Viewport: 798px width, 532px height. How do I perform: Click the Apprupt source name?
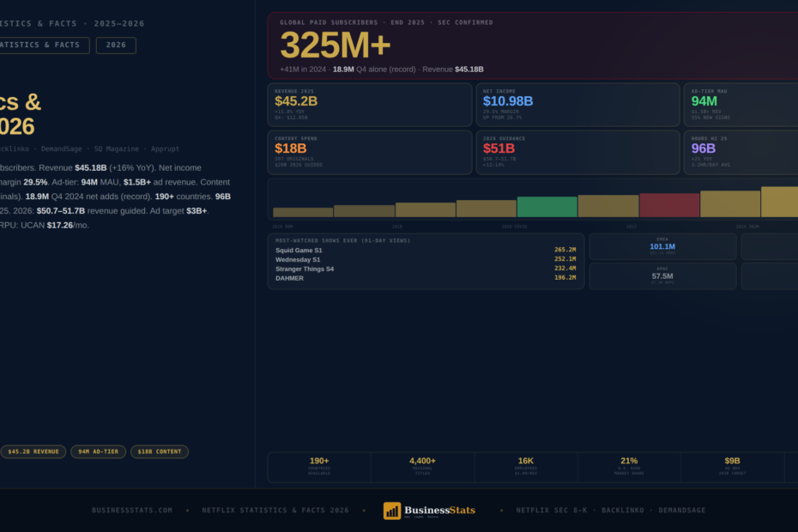click(165, 148)
